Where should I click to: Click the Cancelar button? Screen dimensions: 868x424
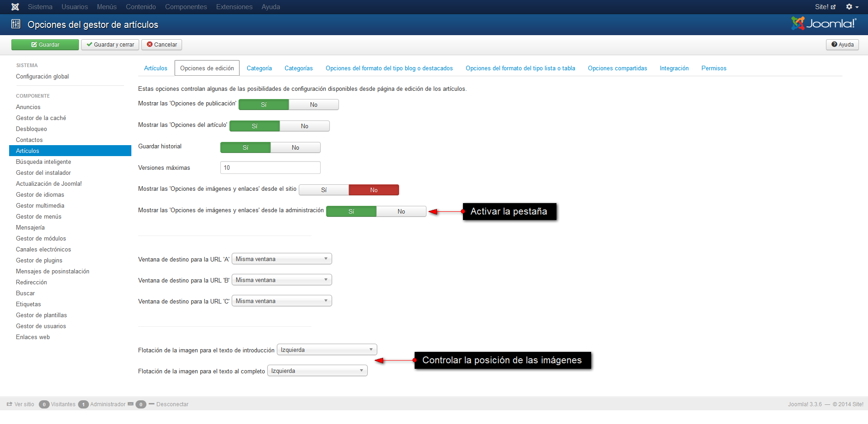coord(162,45)
